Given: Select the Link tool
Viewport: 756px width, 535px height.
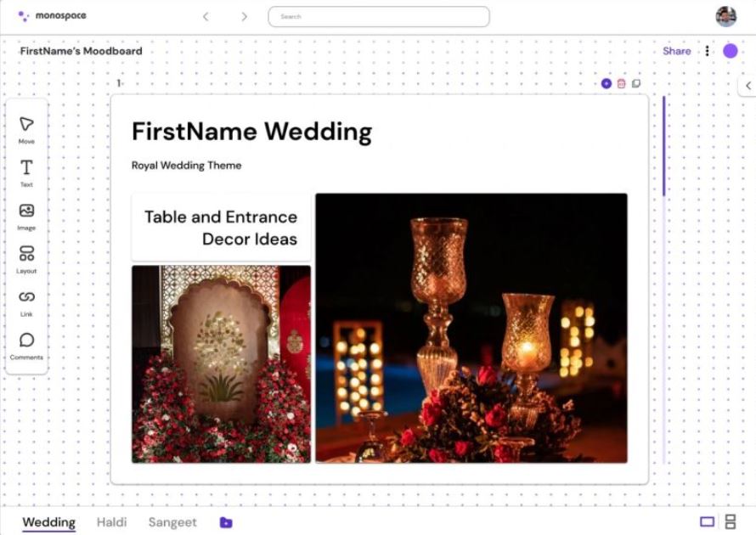Looking at the screenshot, I should click(26, 303).
